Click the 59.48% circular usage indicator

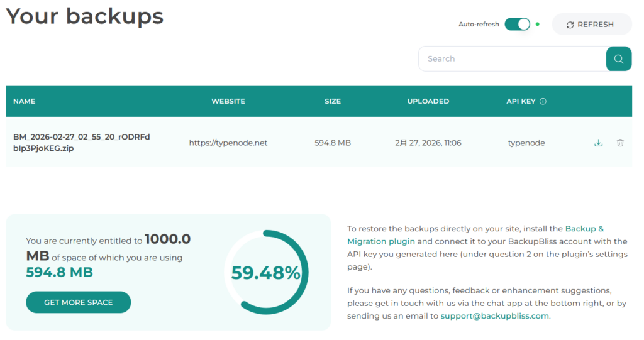(266, 272)
